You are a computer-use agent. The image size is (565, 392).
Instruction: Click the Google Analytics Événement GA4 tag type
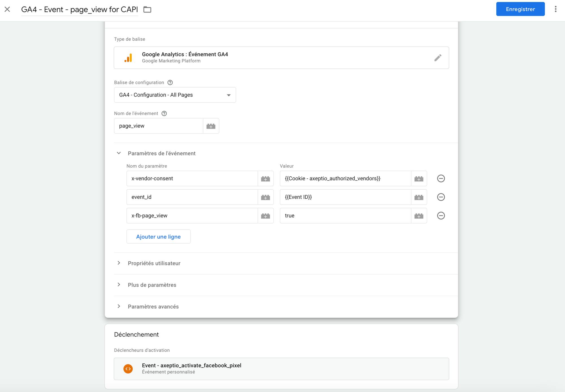click(281, 58)
